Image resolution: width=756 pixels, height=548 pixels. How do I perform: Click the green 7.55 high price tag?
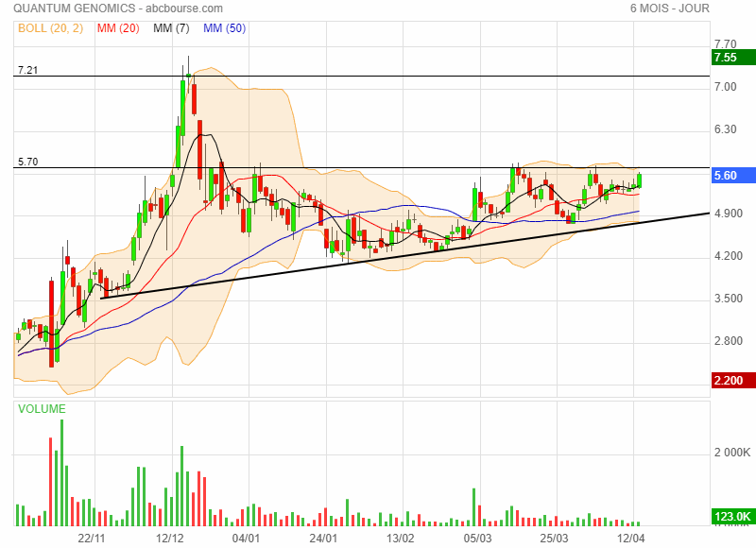734,58
